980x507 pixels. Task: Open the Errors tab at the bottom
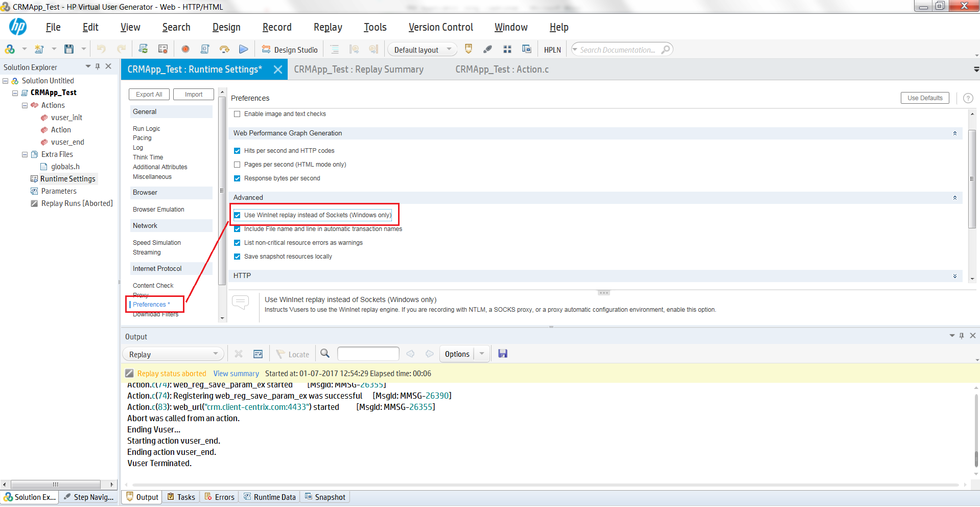tap(220, 497)
